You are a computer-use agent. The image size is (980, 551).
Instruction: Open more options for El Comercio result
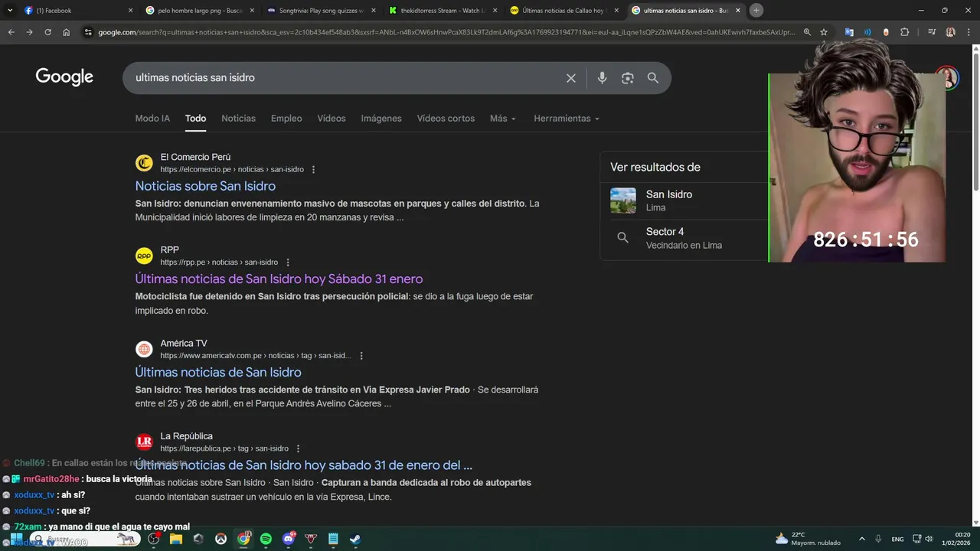point(313,170)
